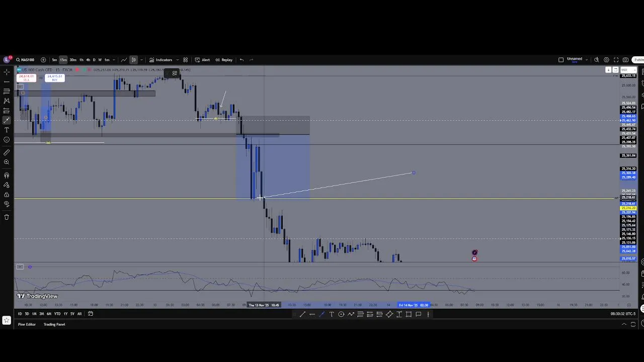This screenshot has width=644, height=362.
Task: Select the zoom in magnifier tool
Action: point(7,162)
